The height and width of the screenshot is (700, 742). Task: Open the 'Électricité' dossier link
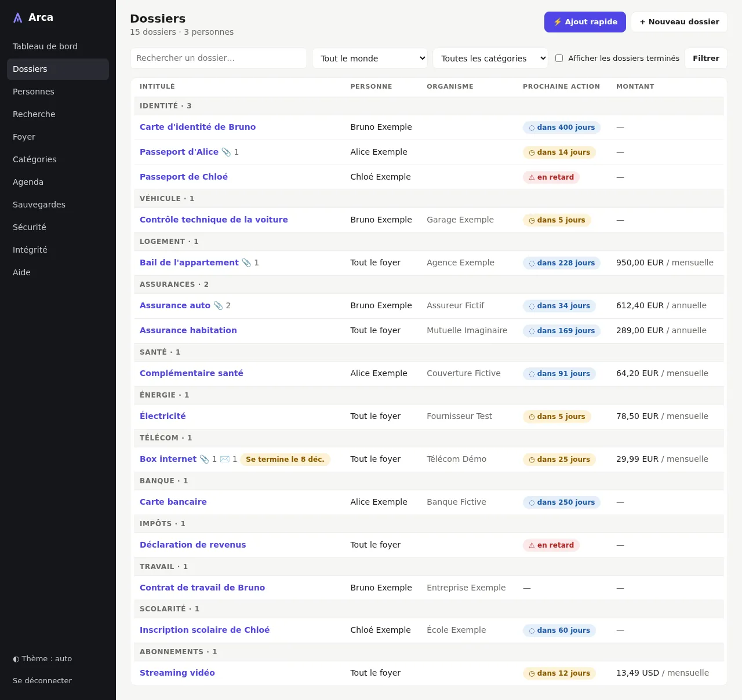tap(163, 416)
